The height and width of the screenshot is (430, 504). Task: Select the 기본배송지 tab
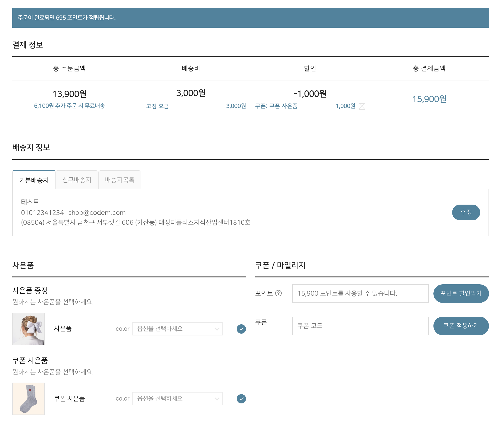(x=34, y=180)
